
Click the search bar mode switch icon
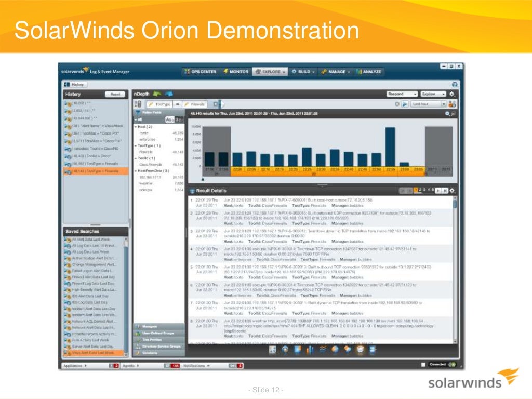(137, 104)
